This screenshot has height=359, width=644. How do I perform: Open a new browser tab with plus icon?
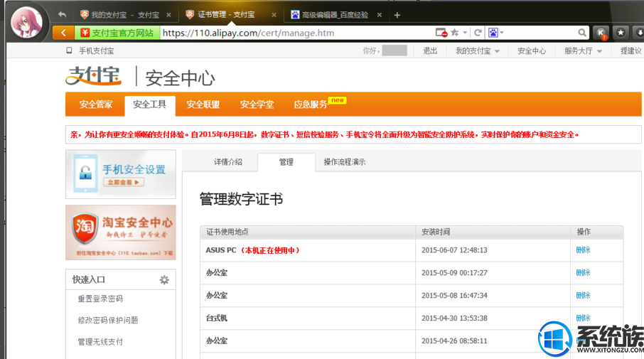coord(397,15)
